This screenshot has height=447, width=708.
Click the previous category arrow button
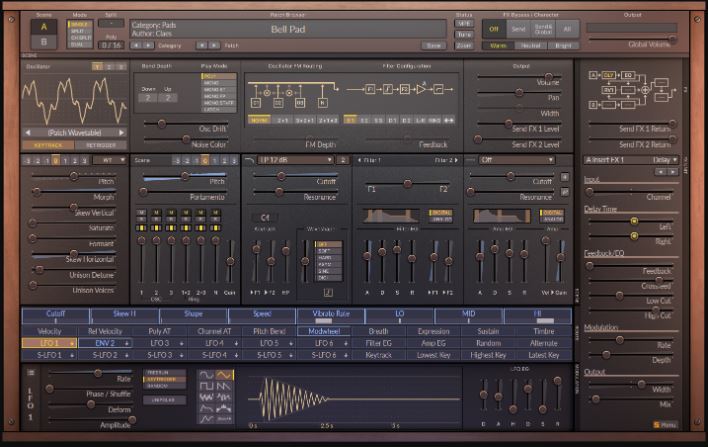(136, 45)
